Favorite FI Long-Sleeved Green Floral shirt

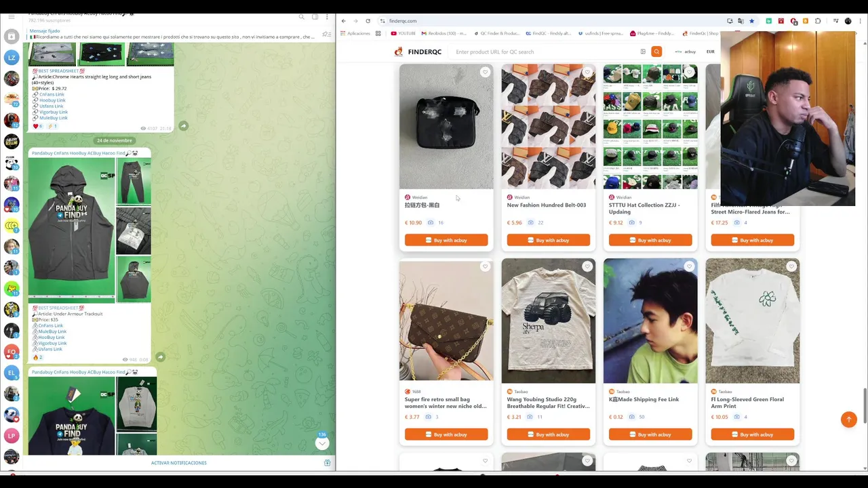coord(791,266)
